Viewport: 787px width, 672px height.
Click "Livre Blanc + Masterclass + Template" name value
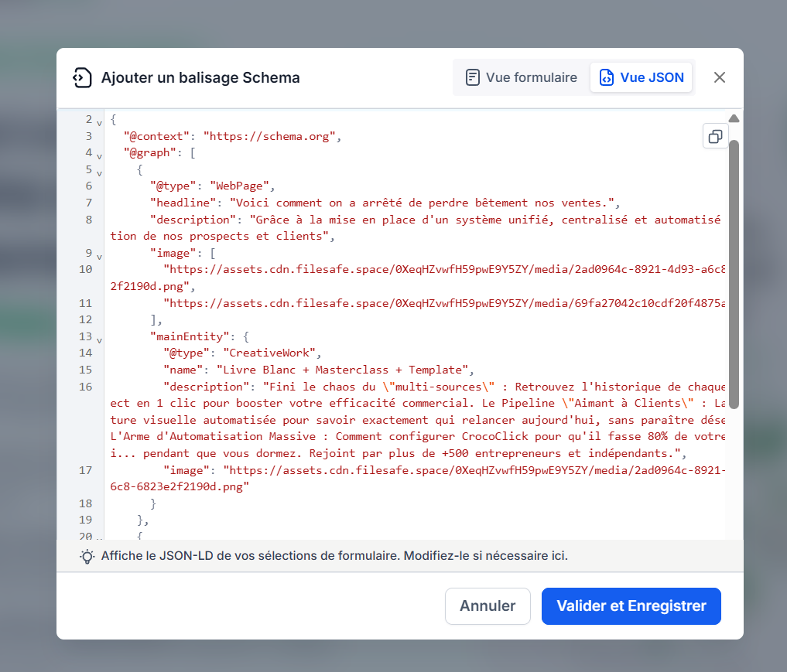342,370
